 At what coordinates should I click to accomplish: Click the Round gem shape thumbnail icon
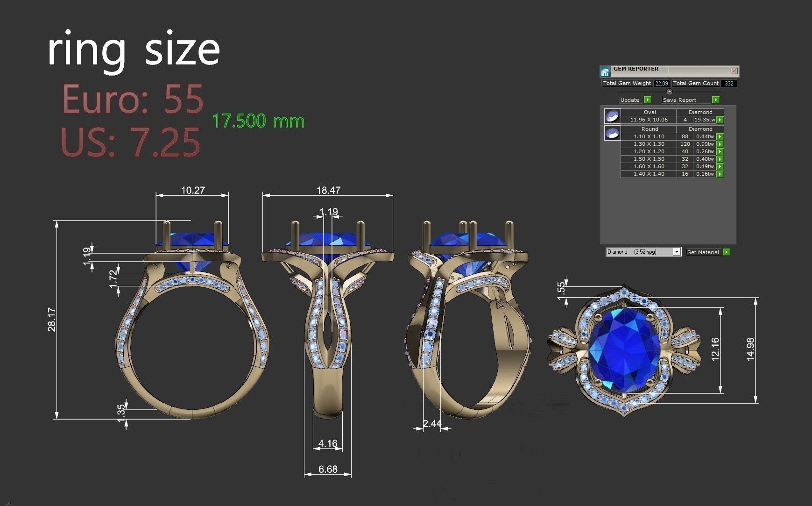click(612, 133)
